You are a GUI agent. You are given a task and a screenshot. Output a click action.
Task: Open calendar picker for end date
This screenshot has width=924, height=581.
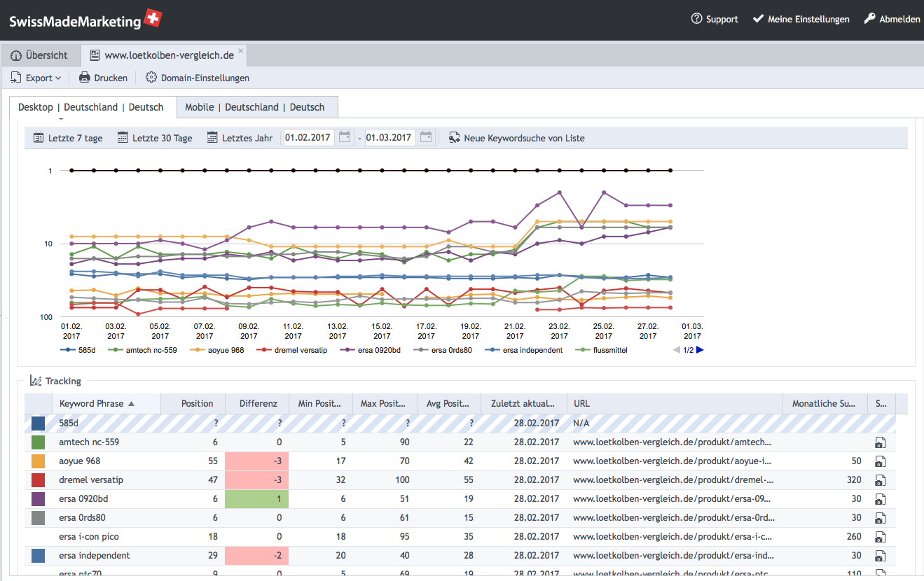click(x=426, y=137)
